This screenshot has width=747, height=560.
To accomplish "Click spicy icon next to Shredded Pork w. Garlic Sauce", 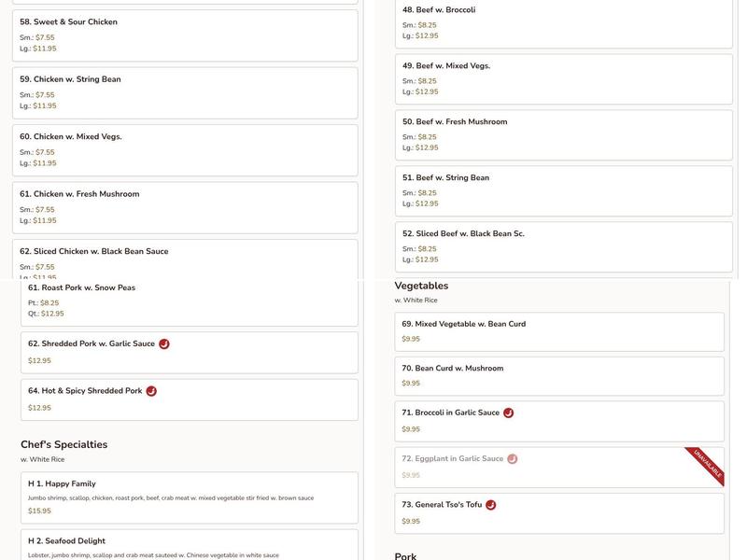I will point(164,343).
